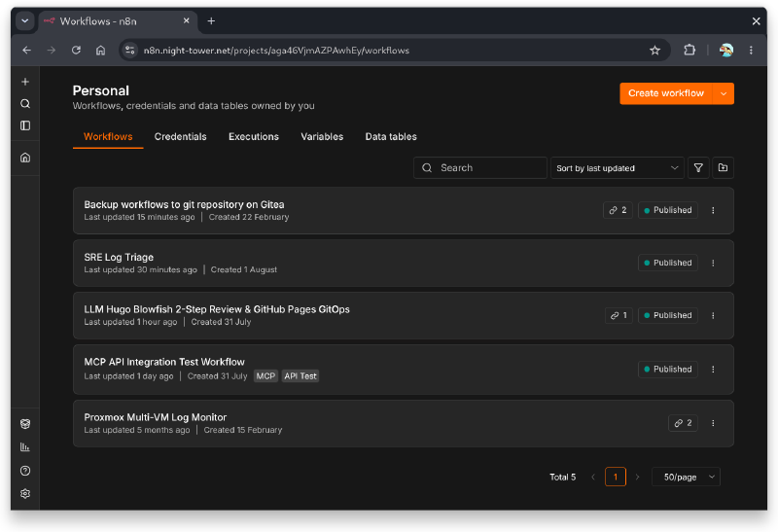Bookmark the page with the star icon
The image size is (778, 532).
[x=654, y=51]
